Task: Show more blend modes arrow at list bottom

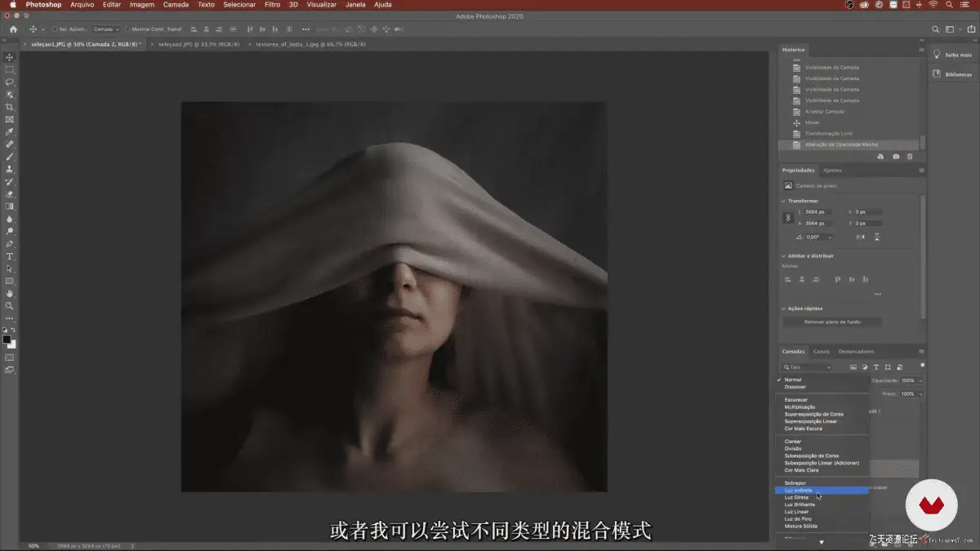Action: tap(822, 542)
